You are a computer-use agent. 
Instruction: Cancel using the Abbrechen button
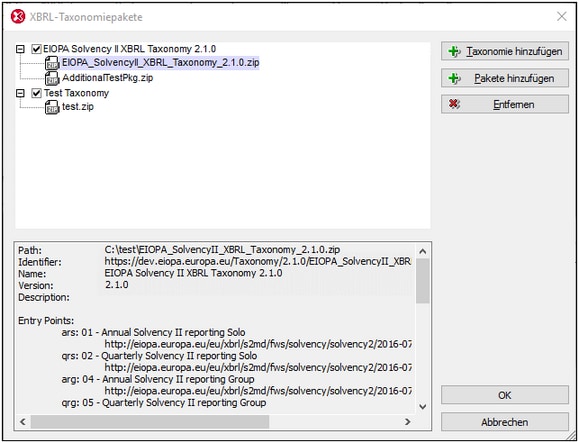(505, 422)
